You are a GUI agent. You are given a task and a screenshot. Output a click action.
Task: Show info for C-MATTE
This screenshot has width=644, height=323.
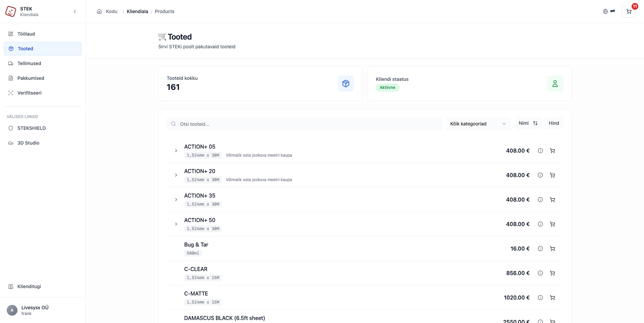tap(540, 298)
